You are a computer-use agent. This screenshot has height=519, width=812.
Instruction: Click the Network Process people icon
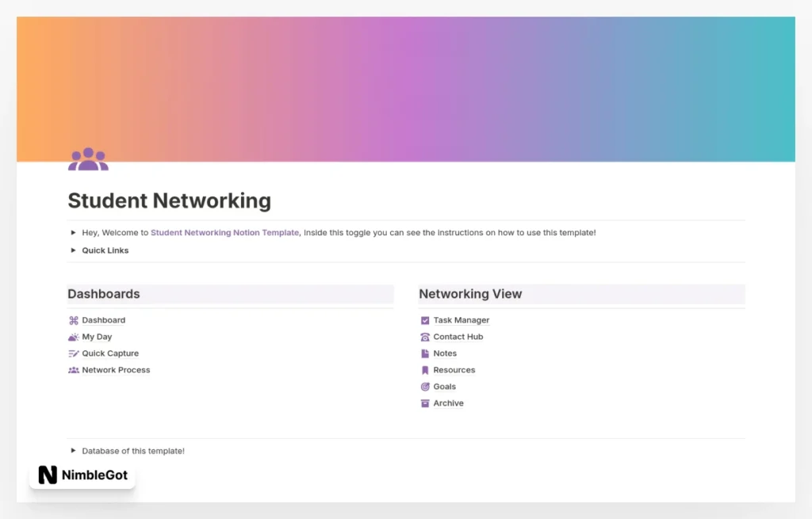74,370
